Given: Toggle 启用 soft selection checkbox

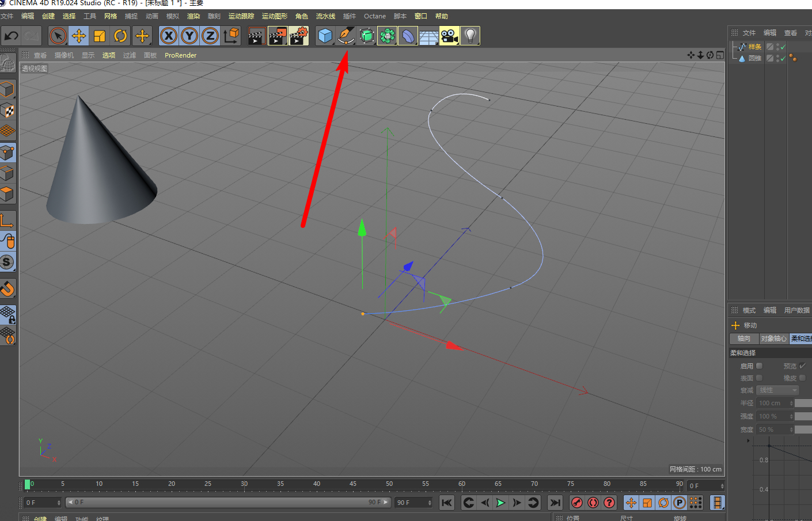Looking at the screenshot, I should (760, 366).
